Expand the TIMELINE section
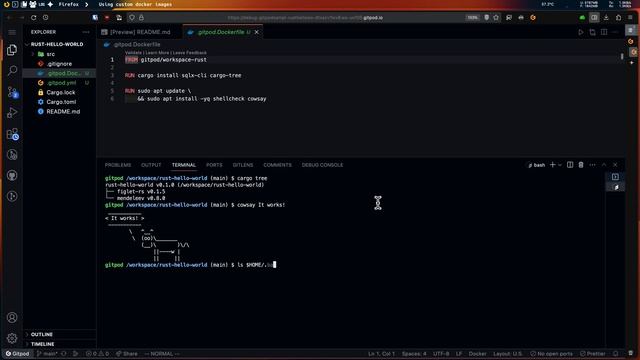 coord(42,344)
